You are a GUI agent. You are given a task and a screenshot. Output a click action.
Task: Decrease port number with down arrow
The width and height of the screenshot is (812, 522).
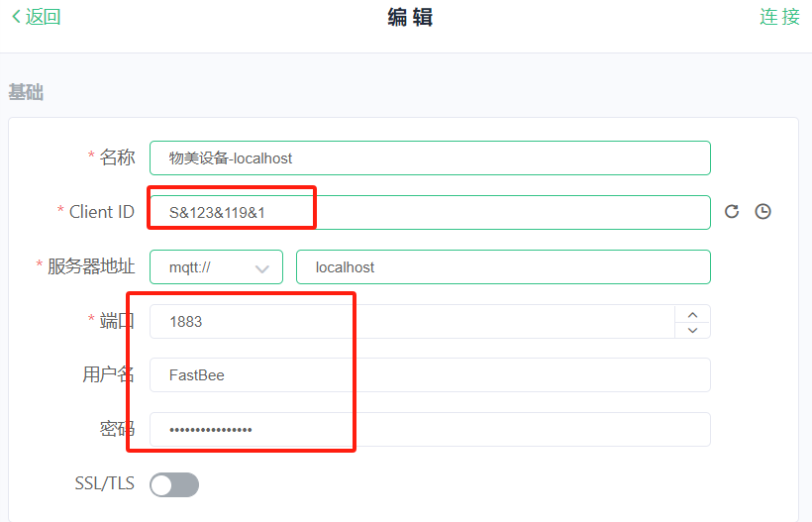(x=692, y=330)
